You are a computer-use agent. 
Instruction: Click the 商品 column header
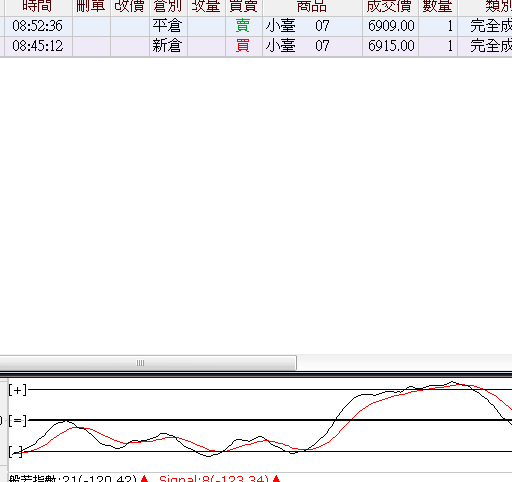[312, 7]
